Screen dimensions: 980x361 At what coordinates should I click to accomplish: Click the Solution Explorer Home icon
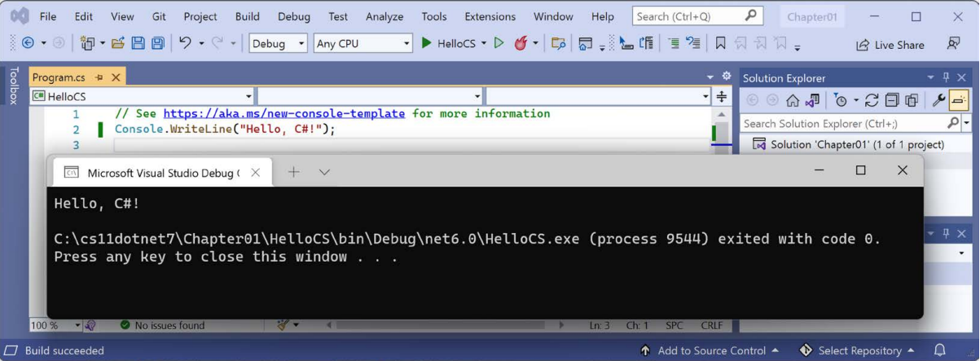792,100
